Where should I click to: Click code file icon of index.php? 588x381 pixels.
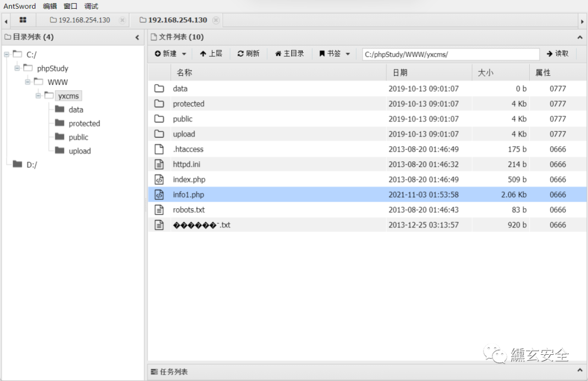tap(160, 179)
